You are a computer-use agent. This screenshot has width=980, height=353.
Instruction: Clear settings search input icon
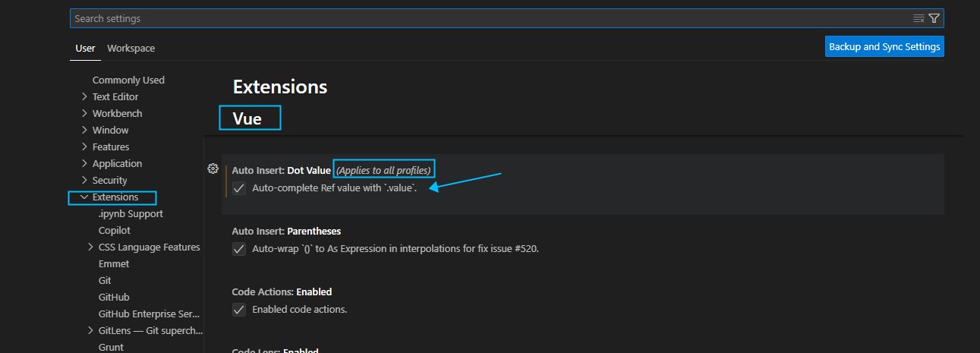tap(919, 18)
